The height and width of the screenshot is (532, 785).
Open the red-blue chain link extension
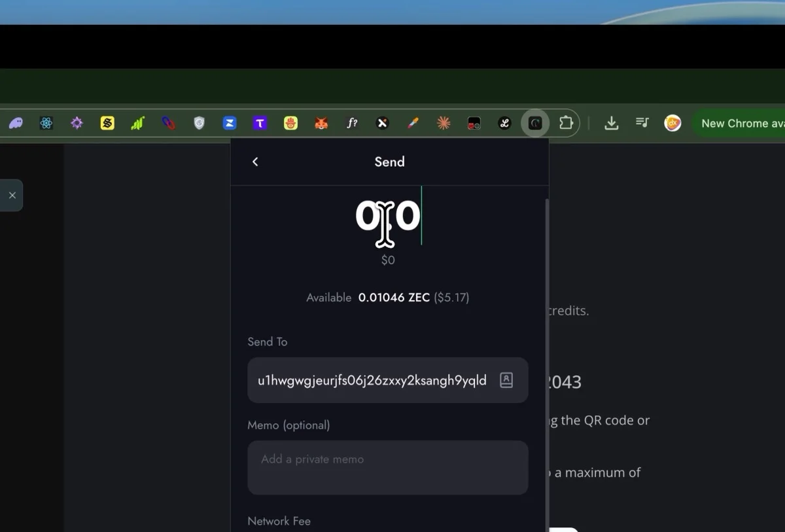[168, 123]
